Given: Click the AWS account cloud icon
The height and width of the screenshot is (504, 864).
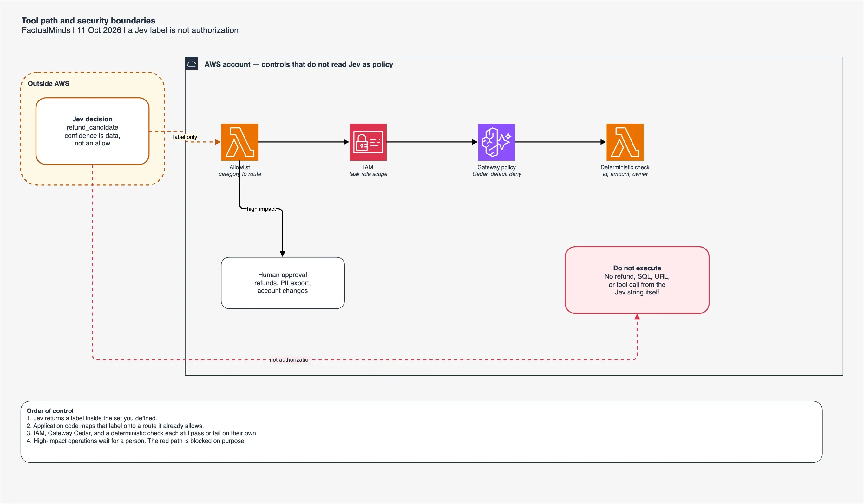Looking at the screenshot, I should coord(192,63).
